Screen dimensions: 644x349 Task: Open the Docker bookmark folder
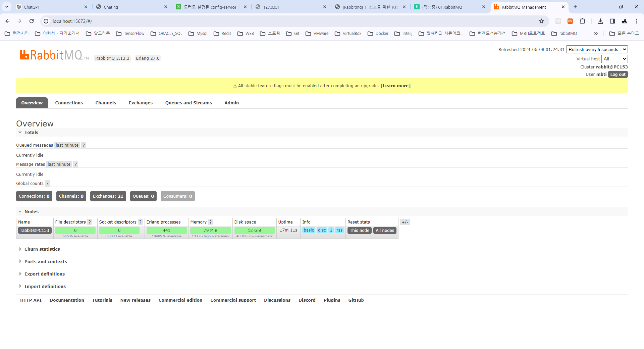(378, 34)
